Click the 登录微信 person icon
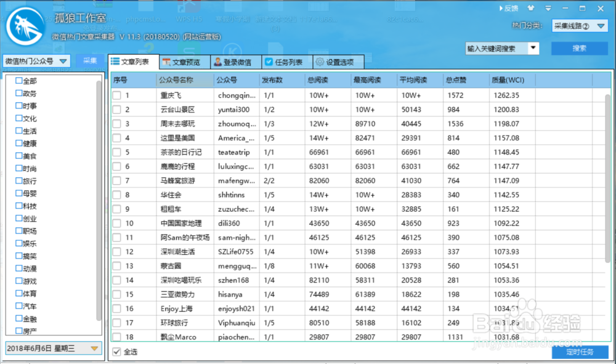The image size is (616, 364). click(x=217, y=61)
